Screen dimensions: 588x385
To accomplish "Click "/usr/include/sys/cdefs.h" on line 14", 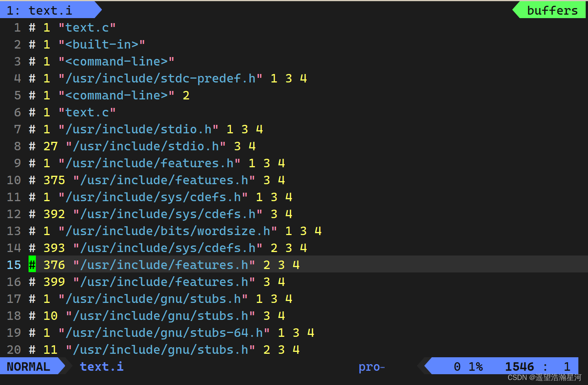I will [168, 248].
